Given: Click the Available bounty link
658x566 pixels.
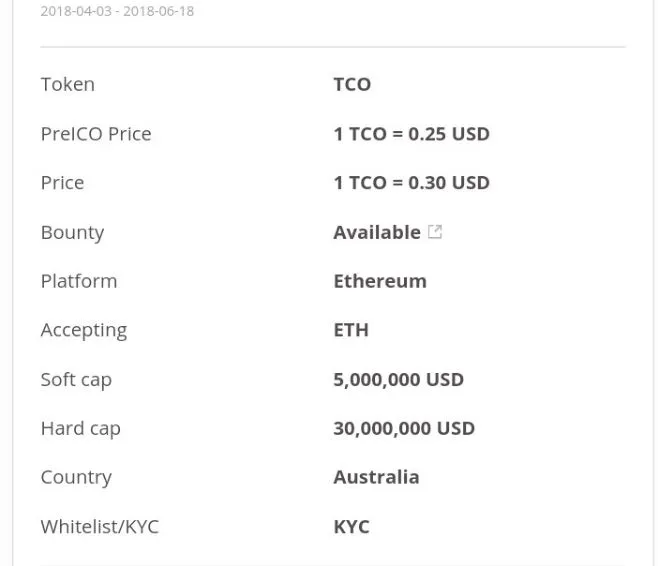Looking at the screenshot, I should point(377,232).
